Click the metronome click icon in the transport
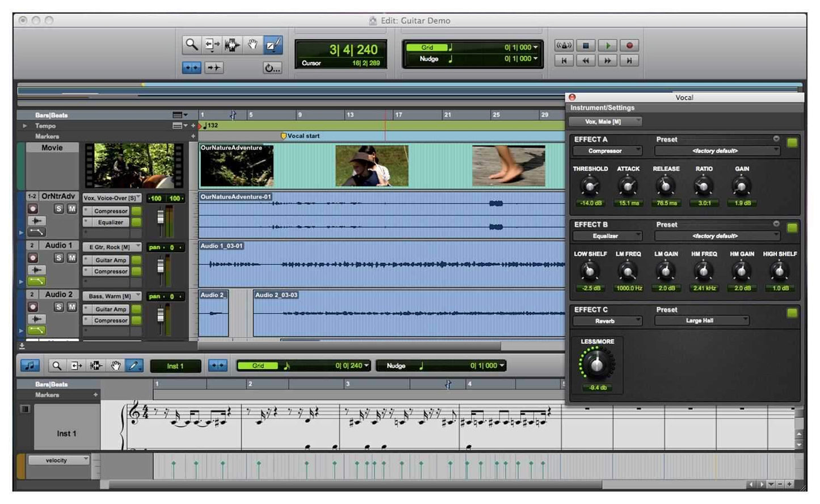 564,45
